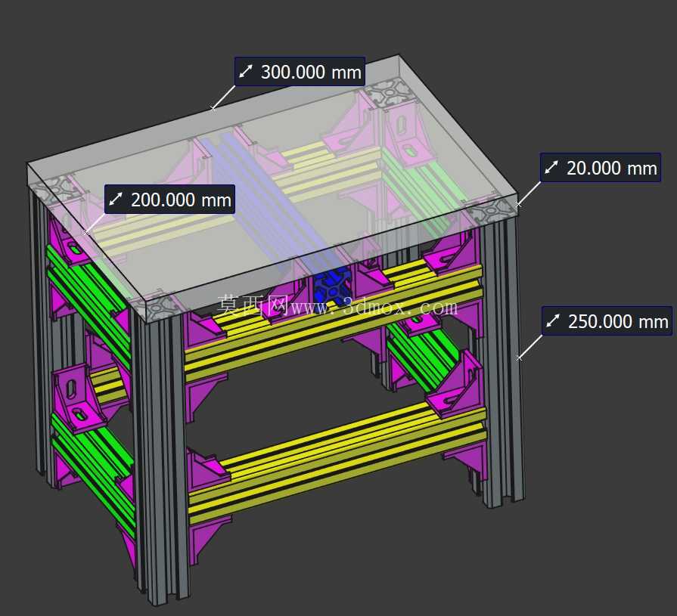Click the 20.000 mm dimension label
This screenshot has width=677, height=616.
pyautogui.click(x=601, y=167)
